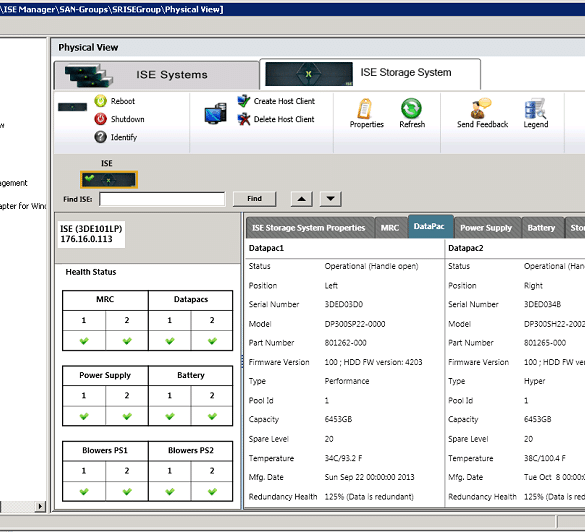Click Datapac1 firmware version value
The image size is (585, 532).
[373, 362]
